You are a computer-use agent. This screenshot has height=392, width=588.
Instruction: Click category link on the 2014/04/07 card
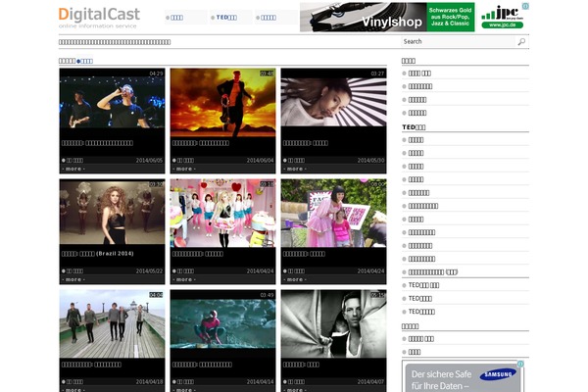294,381
